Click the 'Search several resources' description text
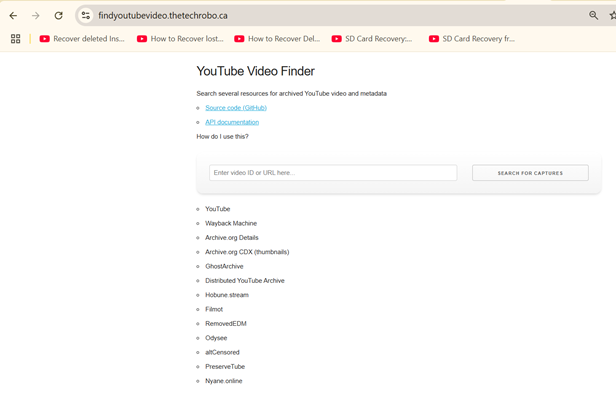Viewport: 616px width, 397px height. click(x=291, y=93)
